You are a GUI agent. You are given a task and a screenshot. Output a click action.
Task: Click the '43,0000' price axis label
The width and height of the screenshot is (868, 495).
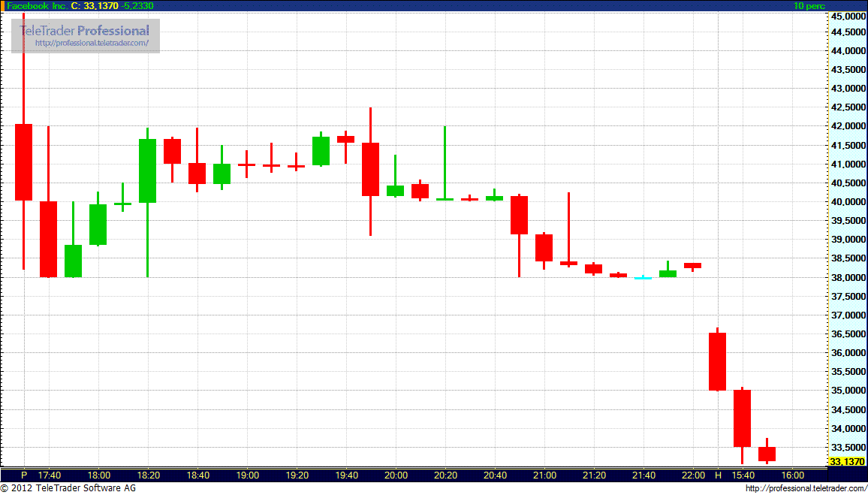848,89
